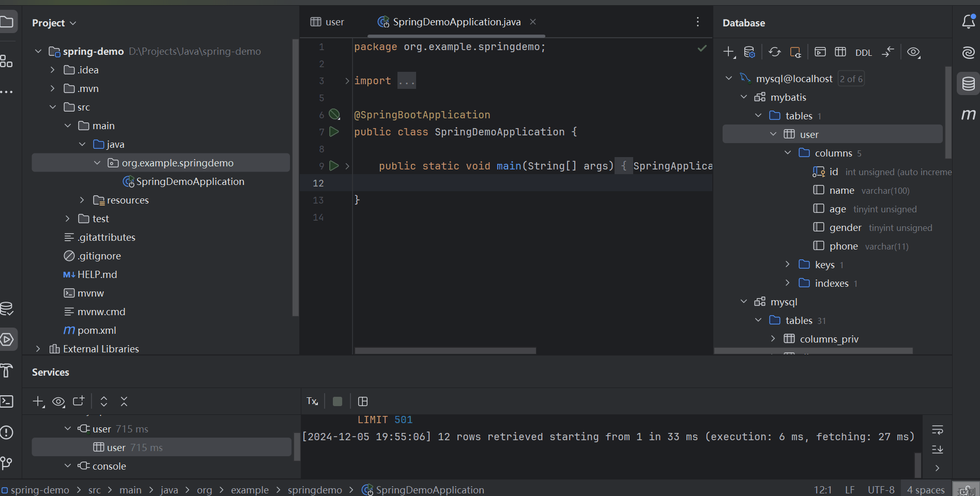The height and width of the screenshot is (496, 980).
Task: Click the editor horizontal scrollbar
Action: tap(445, 351)
